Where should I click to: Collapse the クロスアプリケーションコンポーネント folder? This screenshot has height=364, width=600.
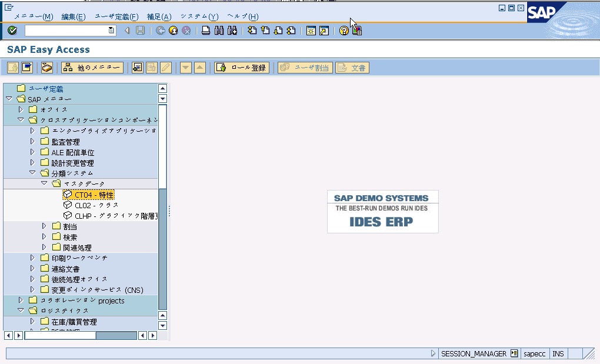(21, 120)
